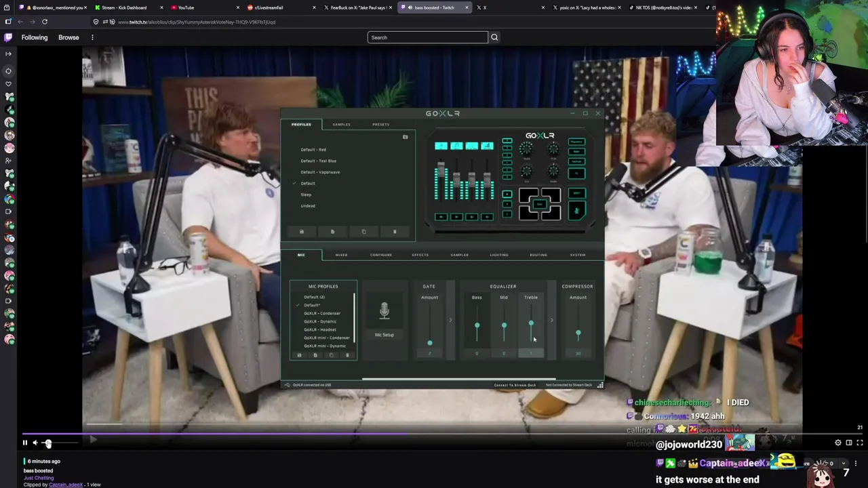Screen dimensions: 868x488
Task: Click the large mic cough button on GoXLR
Action: pyautogui.click(x=576, y=211)
